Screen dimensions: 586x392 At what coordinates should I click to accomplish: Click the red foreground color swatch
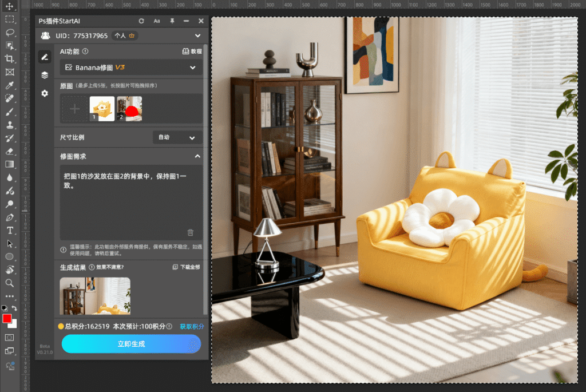coord(7,319)
